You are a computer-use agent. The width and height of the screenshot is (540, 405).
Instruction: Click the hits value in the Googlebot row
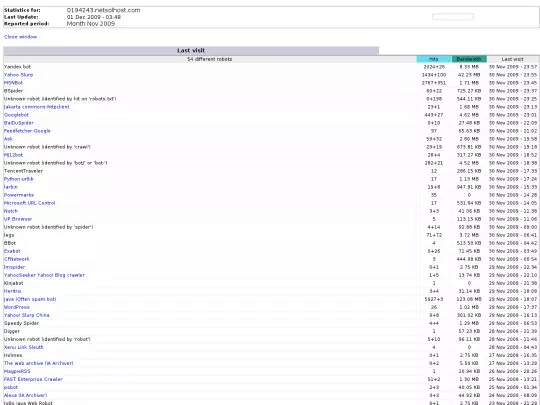434,115
